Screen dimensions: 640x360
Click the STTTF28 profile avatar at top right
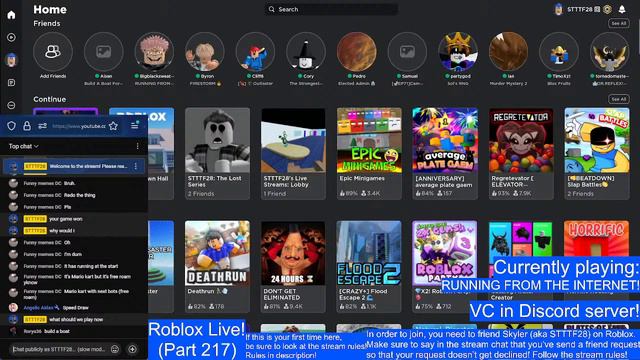pyautogui.click(x=559, y=9)
